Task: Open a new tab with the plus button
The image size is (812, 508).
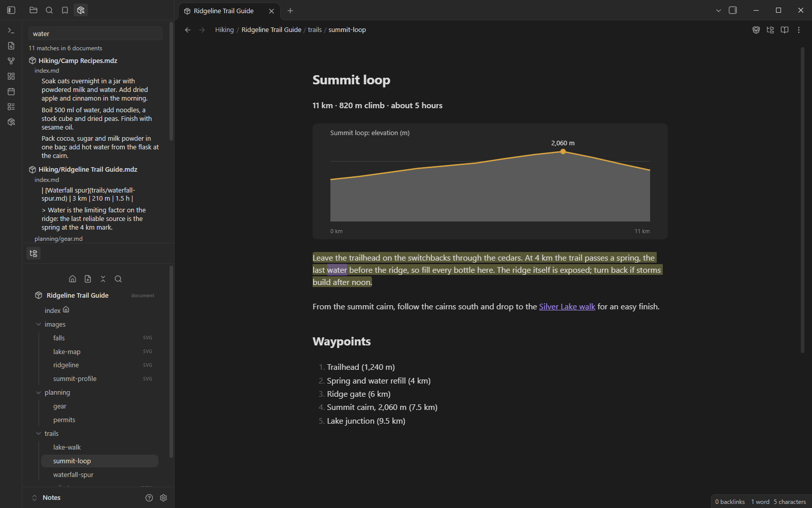Action: pos(290,11)
